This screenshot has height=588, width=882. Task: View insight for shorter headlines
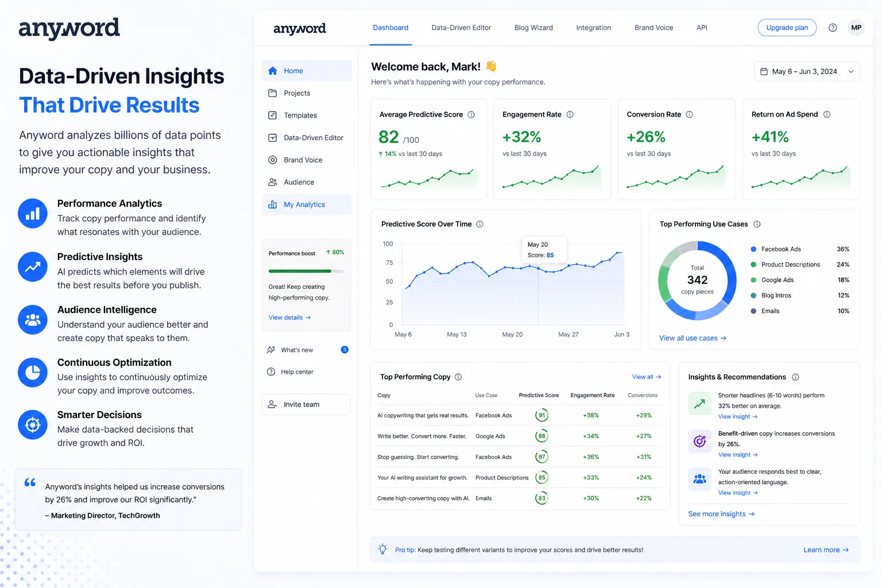pyautogui.click(x=738, y=417)
